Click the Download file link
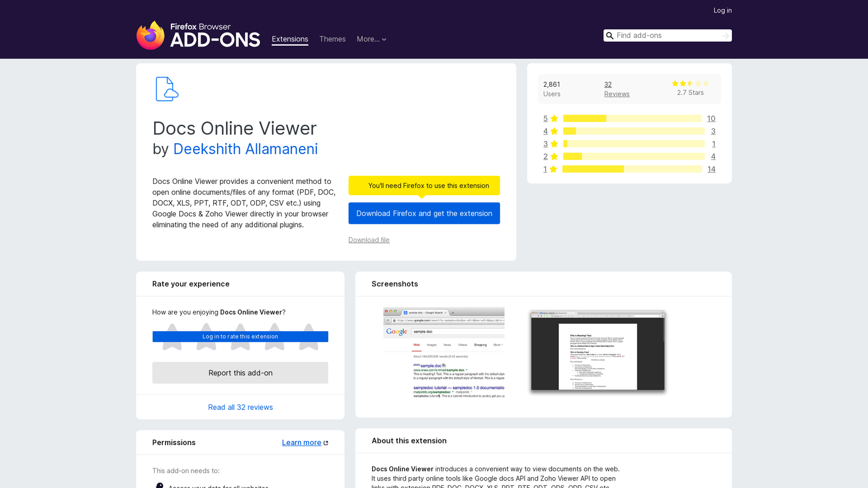868x488 pixels. pyautogui.click(x=369, y=240)
